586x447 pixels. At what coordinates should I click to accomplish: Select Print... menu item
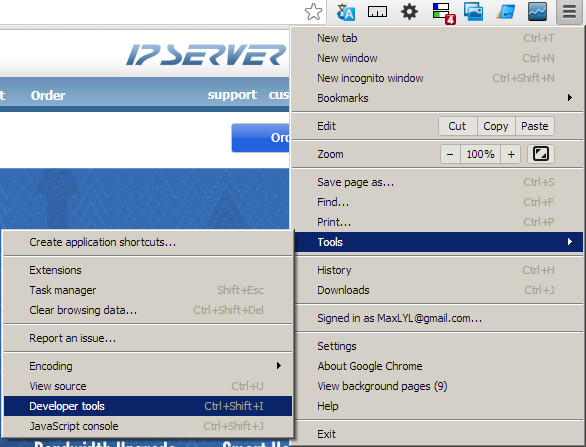[437, 222]
